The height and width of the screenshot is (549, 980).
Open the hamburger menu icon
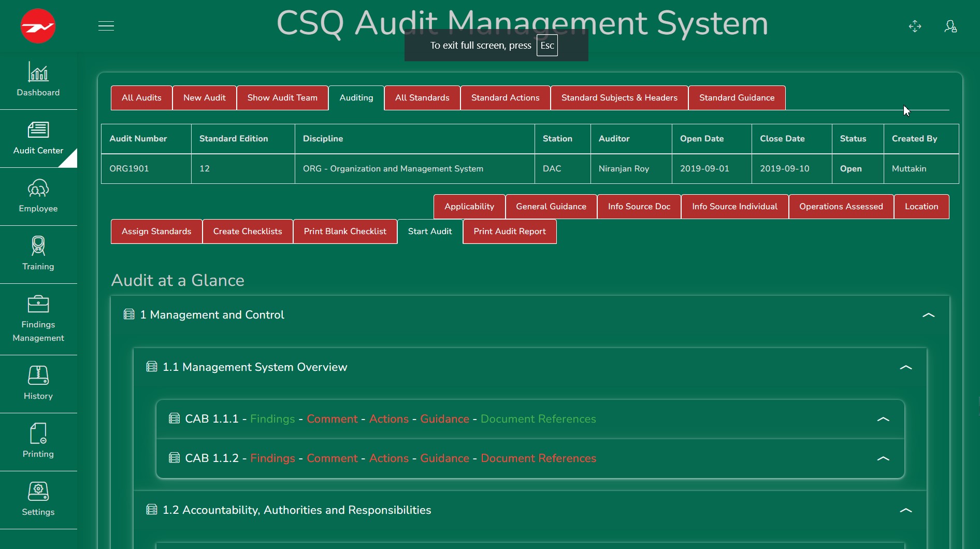(x=106, y=26)
